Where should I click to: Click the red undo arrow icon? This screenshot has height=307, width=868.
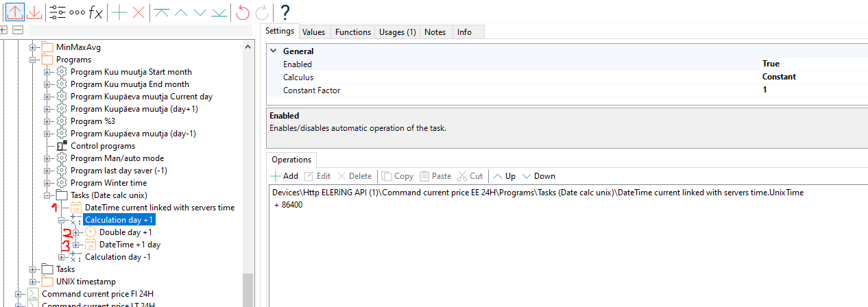tap(243, 12)
